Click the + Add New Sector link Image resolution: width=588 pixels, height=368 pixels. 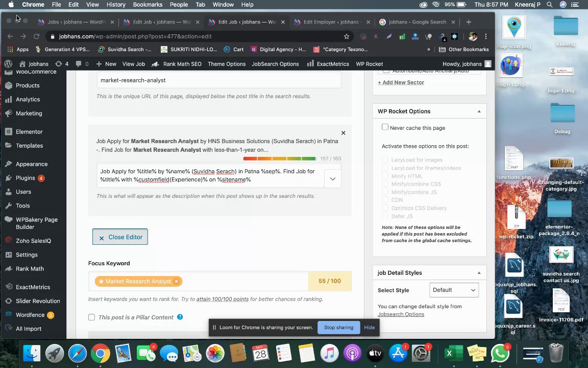click(401, 83)
